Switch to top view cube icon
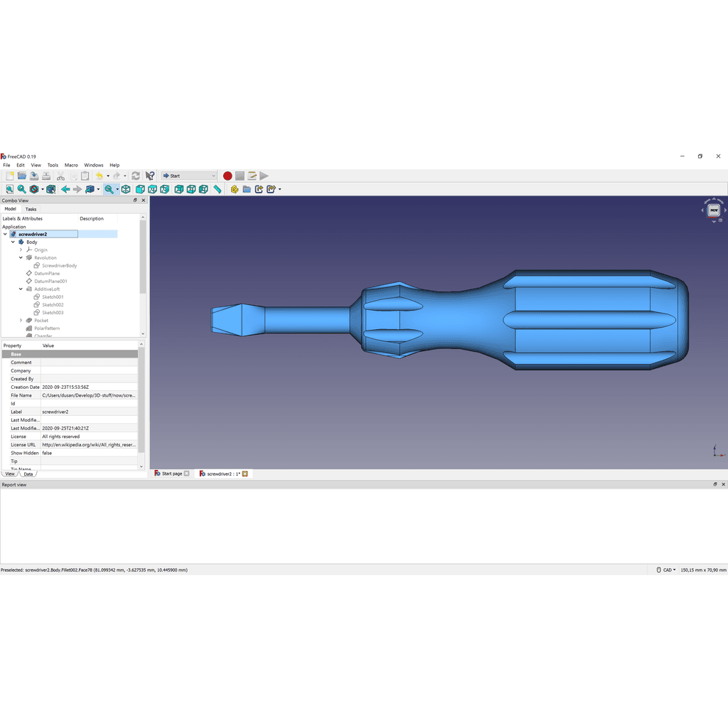This screenshot has width=728, height=728. [152, 189]
